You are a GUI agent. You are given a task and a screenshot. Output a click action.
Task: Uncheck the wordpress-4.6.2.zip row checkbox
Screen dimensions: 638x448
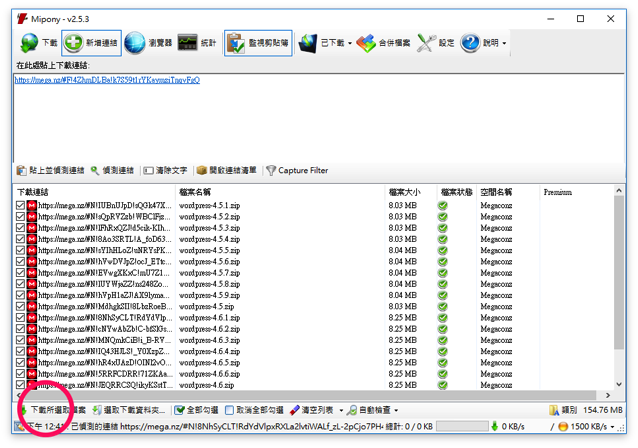tap(20, 329)
